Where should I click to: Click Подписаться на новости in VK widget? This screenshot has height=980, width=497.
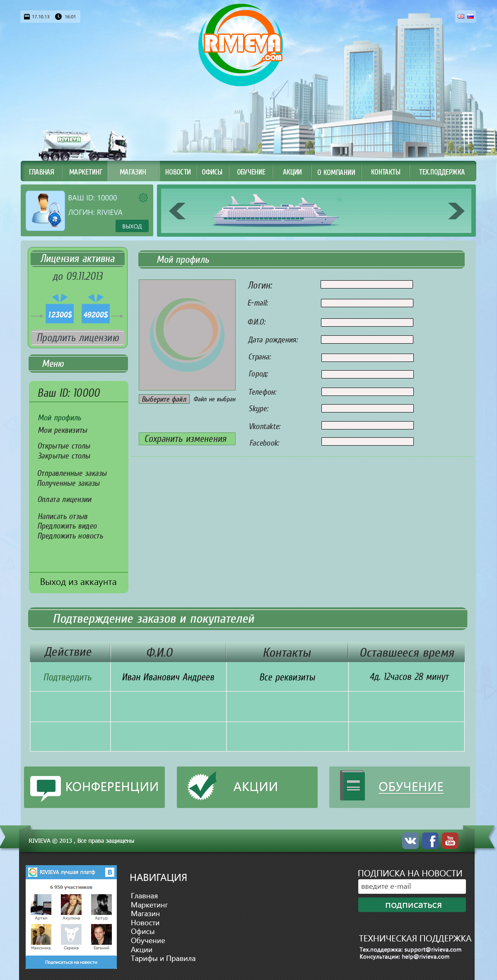coord(71,962)
